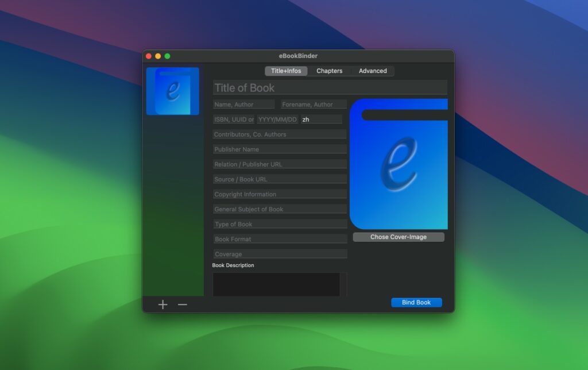Screen dimensions: 588x370
Task: Click the Title of Book field
Action: coord(330,87)
